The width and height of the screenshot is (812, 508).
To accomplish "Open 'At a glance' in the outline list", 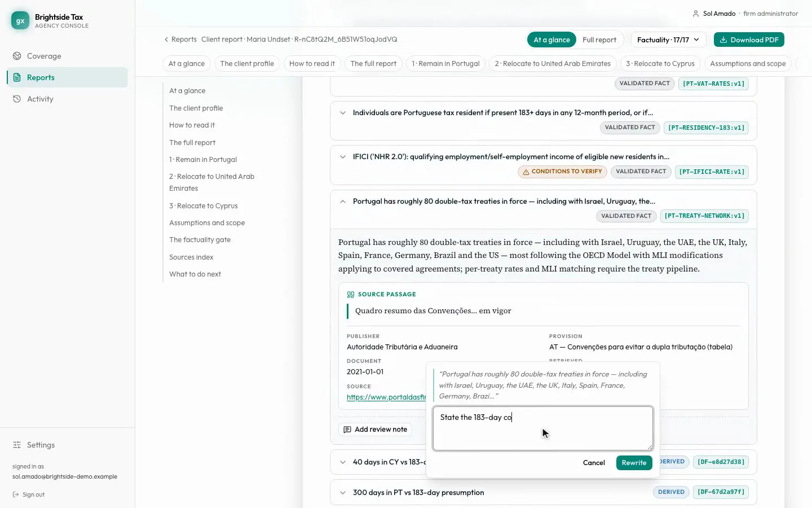I will [187, 91].
